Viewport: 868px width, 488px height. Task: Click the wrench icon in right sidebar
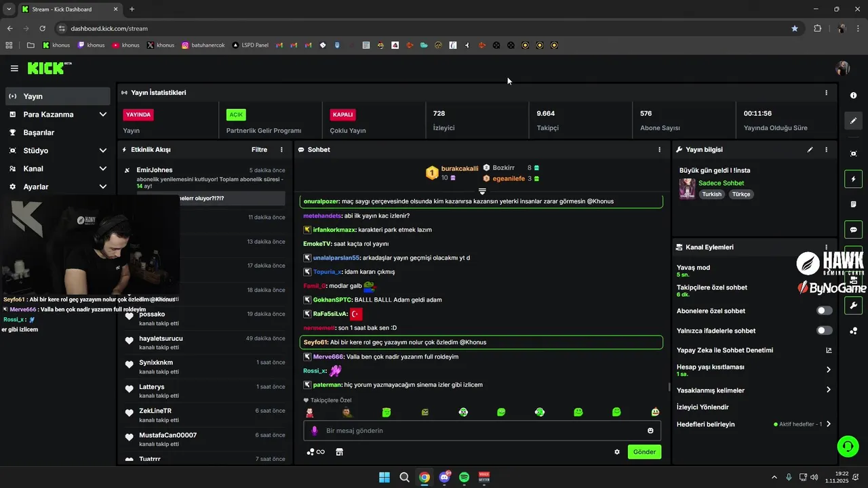(853, 306)
